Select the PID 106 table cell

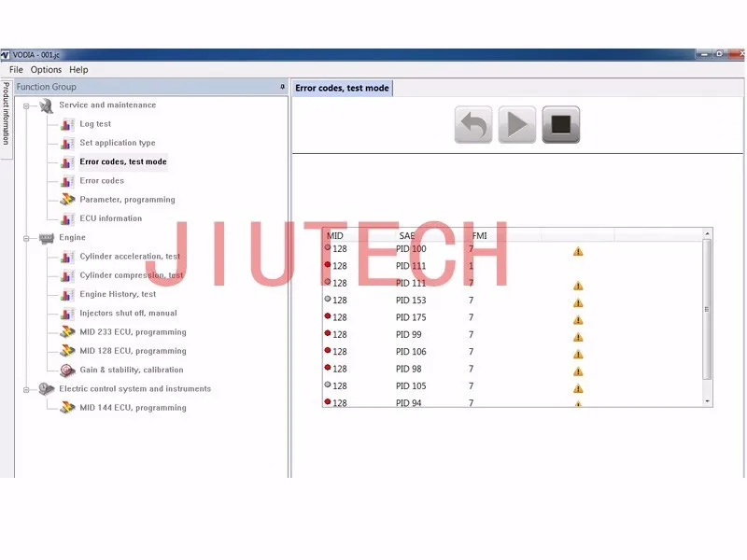(411, 352)
